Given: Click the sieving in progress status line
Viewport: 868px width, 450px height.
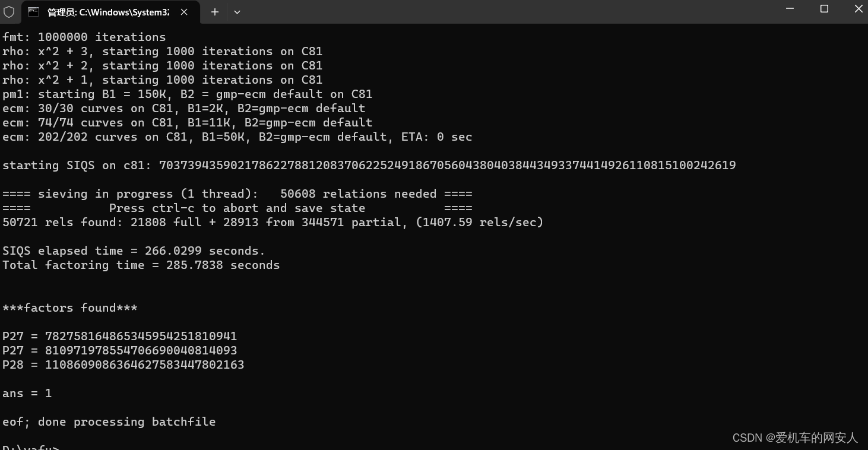Looking at the screenshot, I should [x=237, y=194].
